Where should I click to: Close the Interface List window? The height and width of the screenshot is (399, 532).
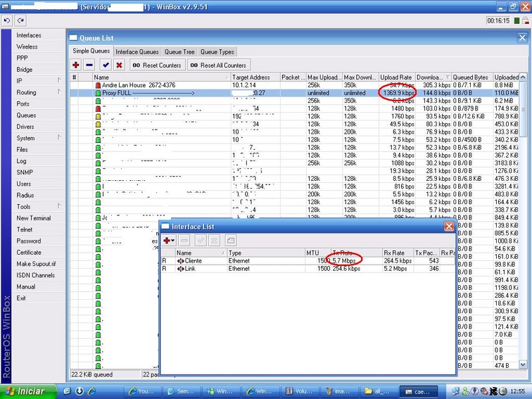point(449,227)
